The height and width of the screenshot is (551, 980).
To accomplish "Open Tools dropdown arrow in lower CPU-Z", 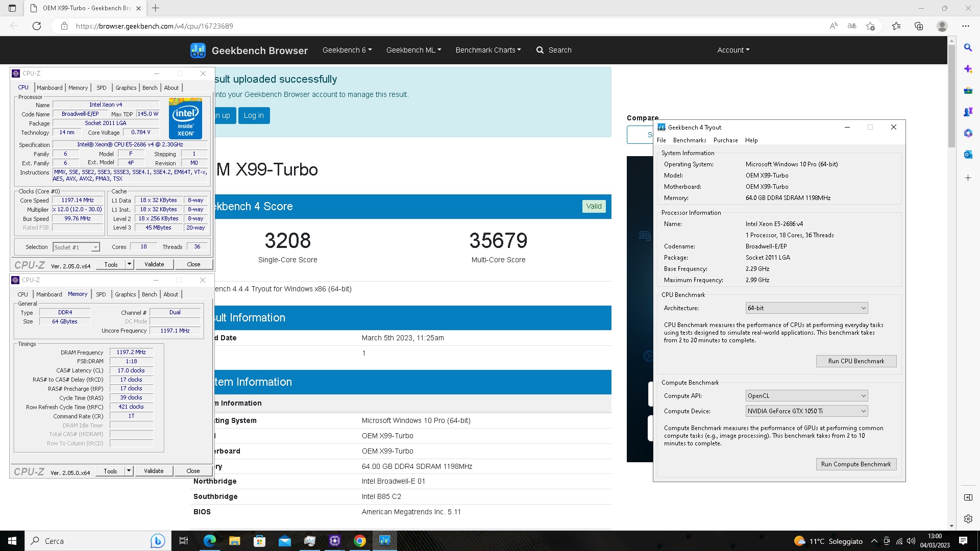I will pos(129,471).
